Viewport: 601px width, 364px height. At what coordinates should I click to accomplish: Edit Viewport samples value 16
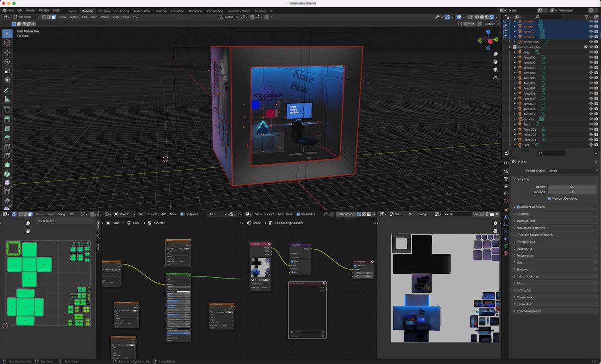coord(571,192)
